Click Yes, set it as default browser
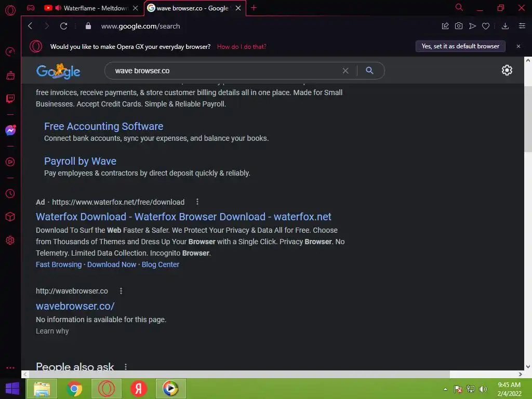Image resolution: width=532 pixels, height=399 pixels. coord(460,46)
